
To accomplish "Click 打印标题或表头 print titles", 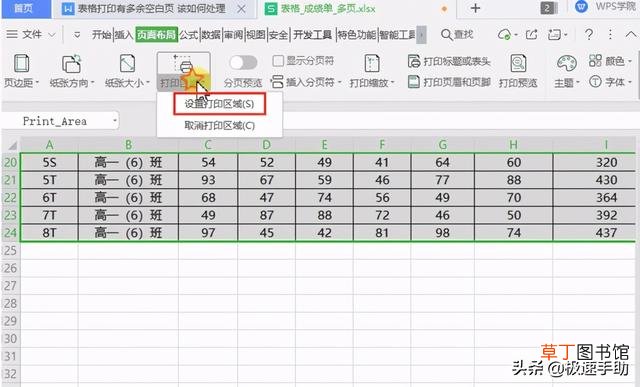I will (449, 62).
